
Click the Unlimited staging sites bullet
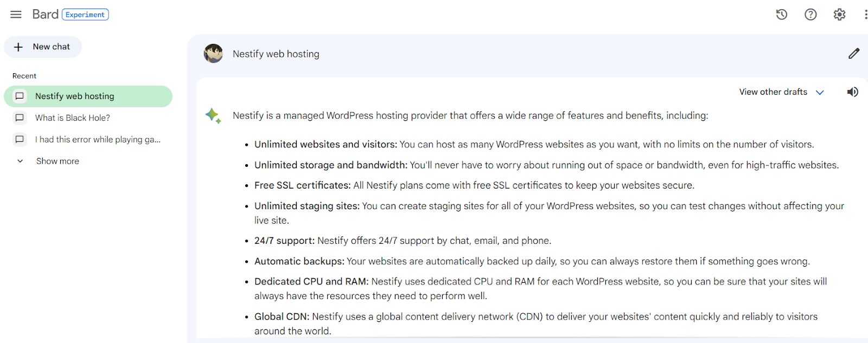(549, 213)
